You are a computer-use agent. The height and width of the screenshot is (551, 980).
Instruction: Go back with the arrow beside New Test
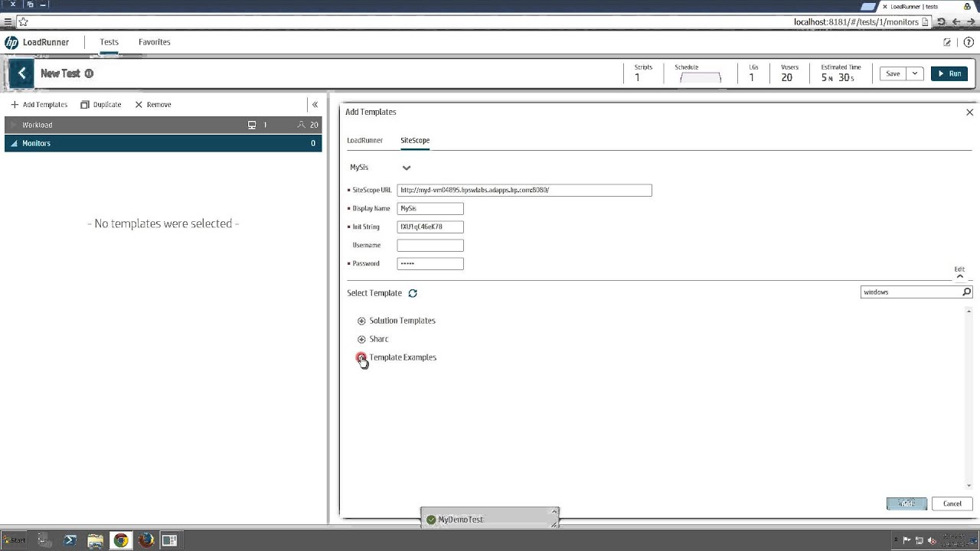pyautogui.click(x=22, y=73)
